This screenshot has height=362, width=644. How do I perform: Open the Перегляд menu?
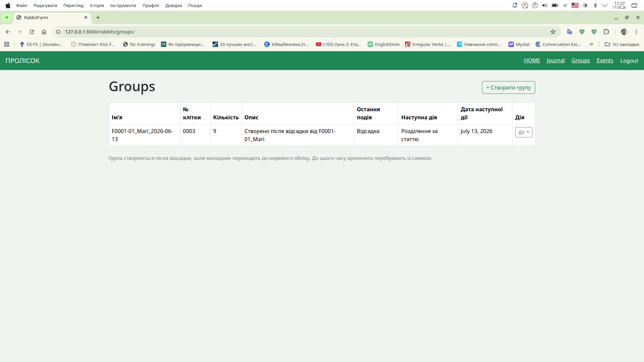tap(73, 5)
